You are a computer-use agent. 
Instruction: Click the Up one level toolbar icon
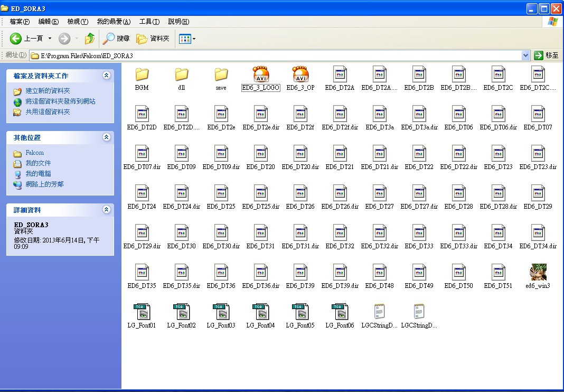[90, 39]
